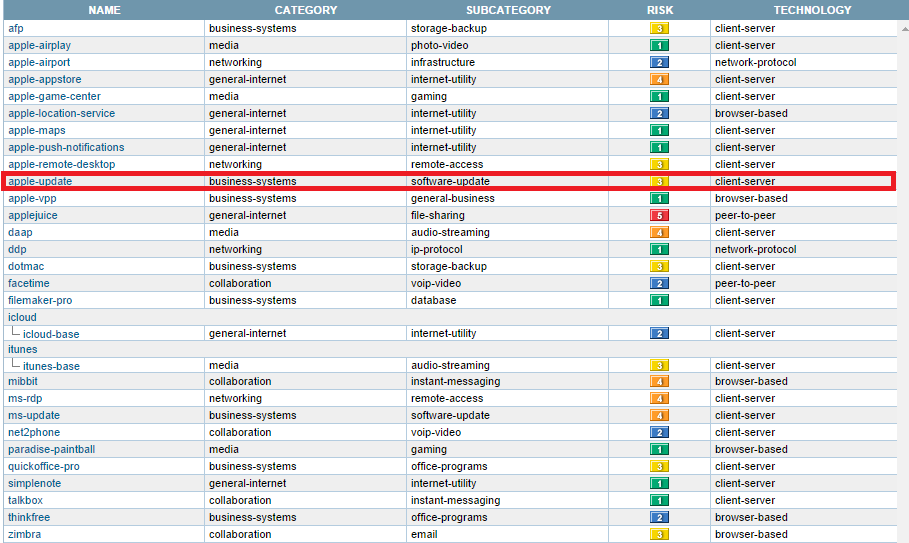Click 'peer-to-peer' in the applejuice row

pos(745,216)
